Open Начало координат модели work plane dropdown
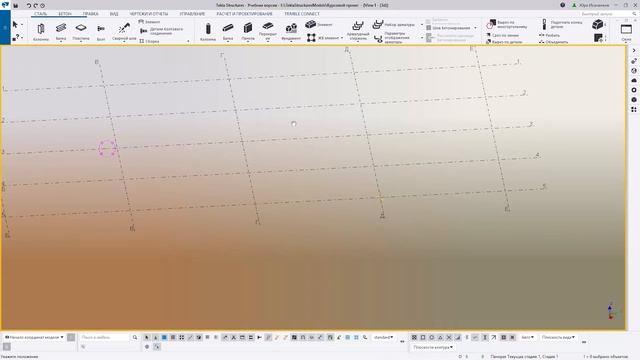Screen dimensions: 640x360 point(34,337)
